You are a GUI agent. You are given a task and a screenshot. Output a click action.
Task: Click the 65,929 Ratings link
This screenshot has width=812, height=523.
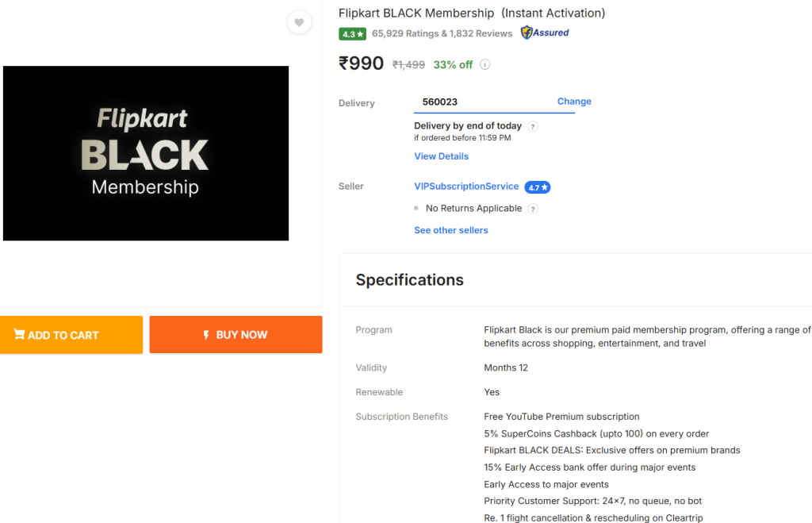point(406,33)
